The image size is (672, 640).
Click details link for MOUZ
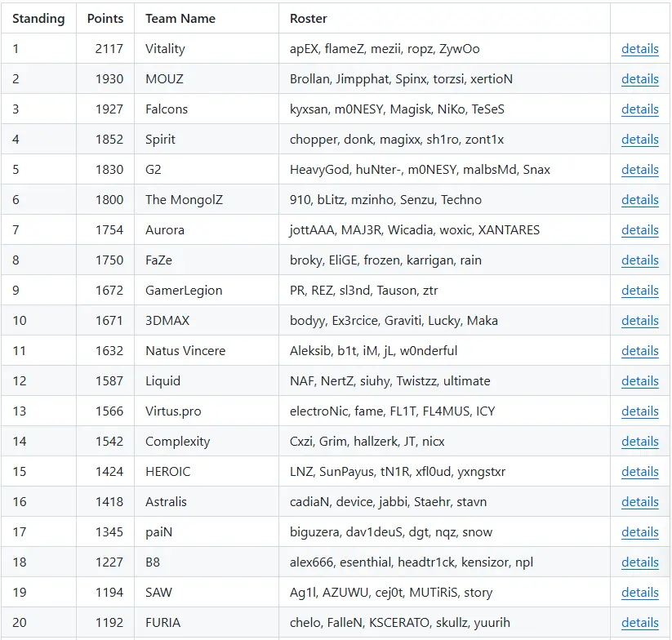click(639, 79)
